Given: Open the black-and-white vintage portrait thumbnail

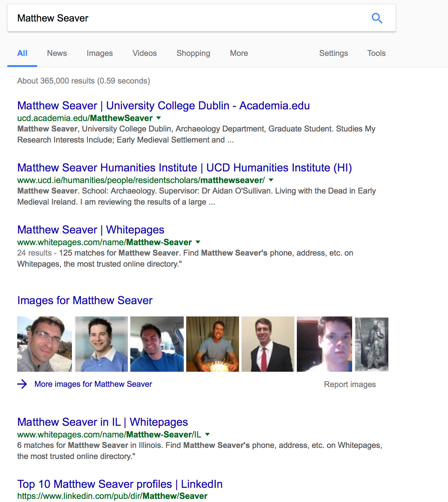Looking at the screenshot, I should [x=372, y=344].
